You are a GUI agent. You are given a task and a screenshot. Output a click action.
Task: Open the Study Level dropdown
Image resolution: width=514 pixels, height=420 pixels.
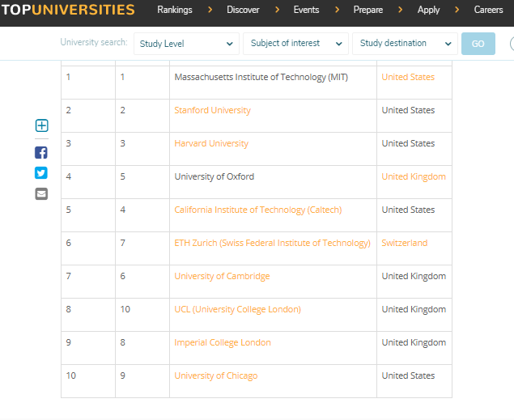click(186, 44)
